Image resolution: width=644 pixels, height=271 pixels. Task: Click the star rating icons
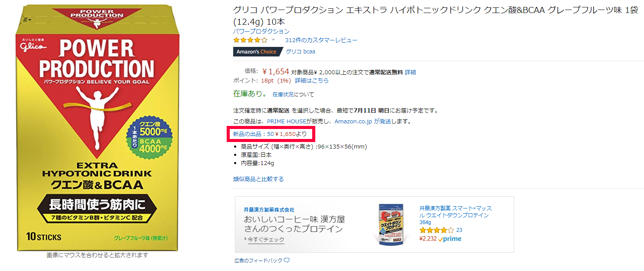[250, 40]
